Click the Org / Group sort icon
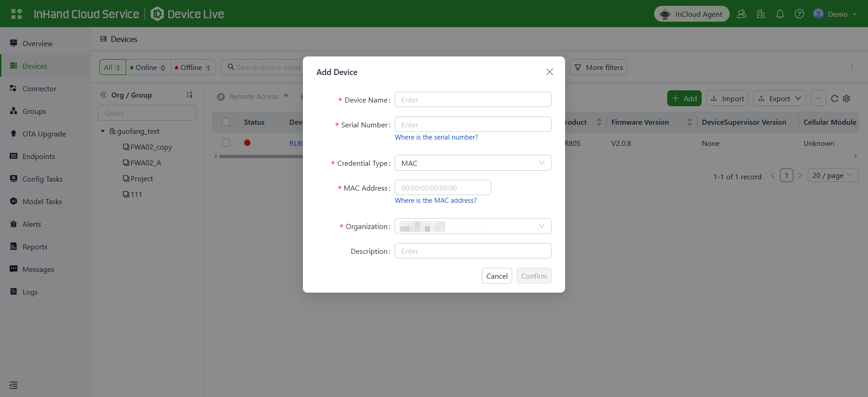This screenshot has width=868, height=397. tap(189, 95)
